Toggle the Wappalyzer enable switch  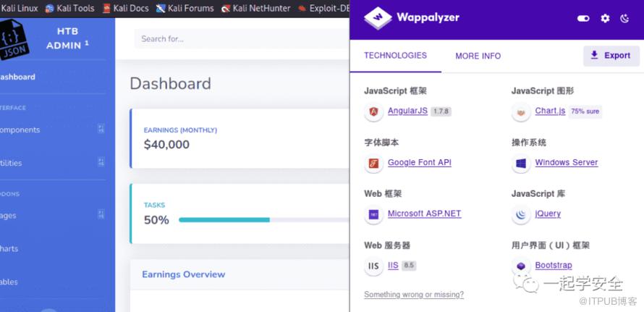pyautogui.click(x=583, y=19)
